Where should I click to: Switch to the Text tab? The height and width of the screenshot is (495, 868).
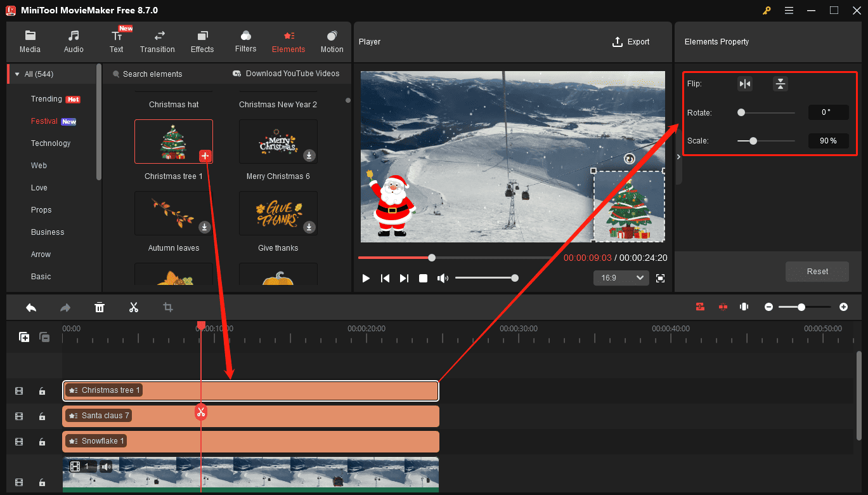click(117, 42)
